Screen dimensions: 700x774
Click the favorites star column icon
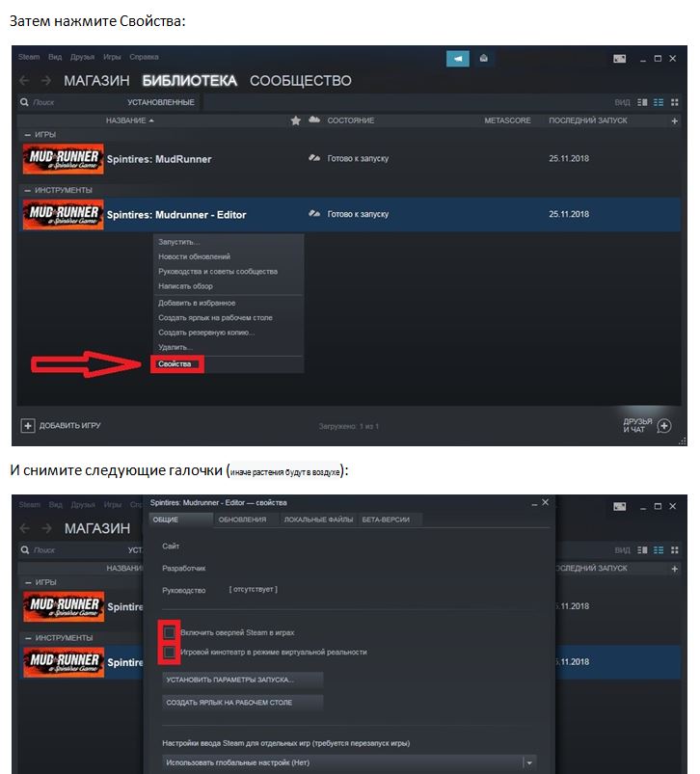296,120
